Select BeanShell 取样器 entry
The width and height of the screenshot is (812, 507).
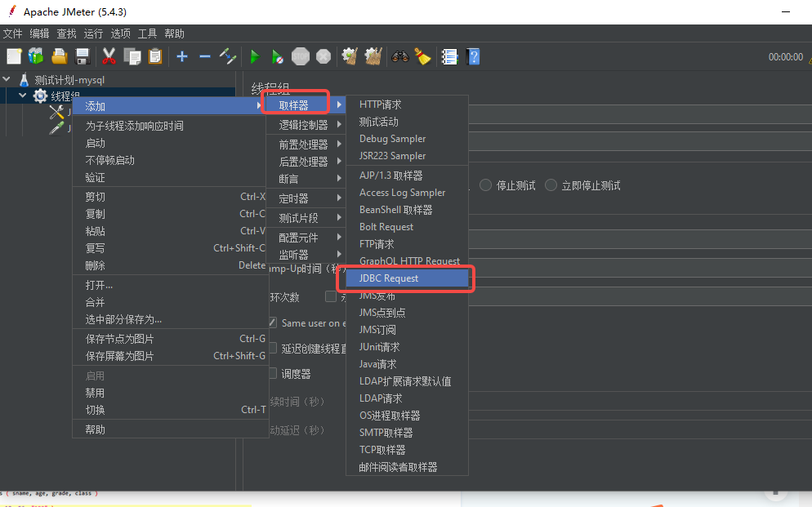coord(407,210)
